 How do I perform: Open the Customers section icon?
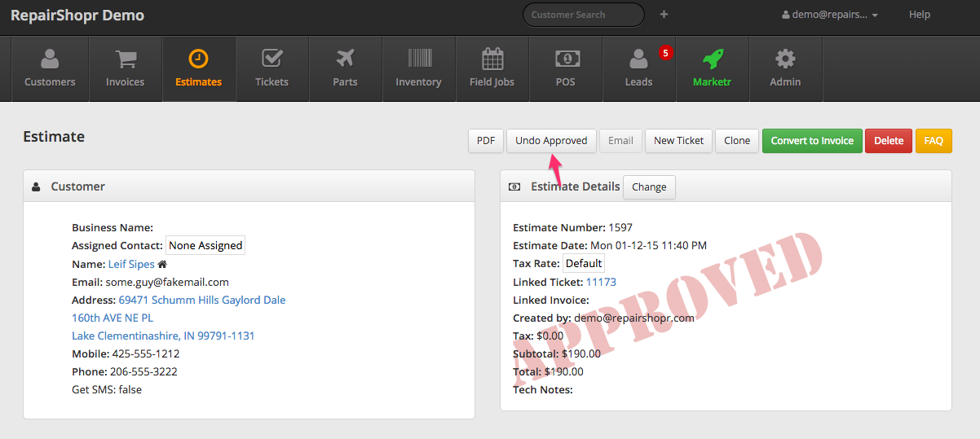pos(50,59)
